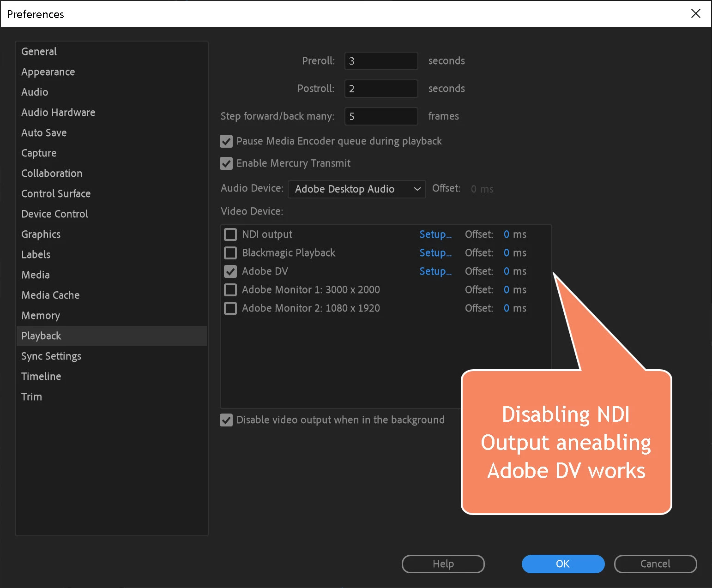Click the Postroll seconds field
The height and width of the screenshot is (588, 712).
381,89
